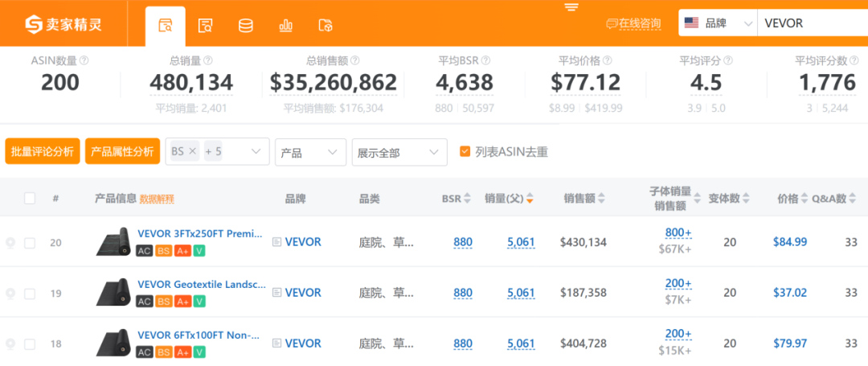Viewport: 868px width, 366px height.
Task: Sort by 变体数 column arrows
Action: coord(746,198)
